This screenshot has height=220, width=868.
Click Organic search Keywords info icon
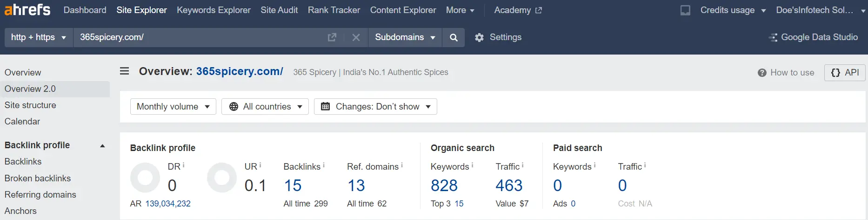tap(472, 165)
